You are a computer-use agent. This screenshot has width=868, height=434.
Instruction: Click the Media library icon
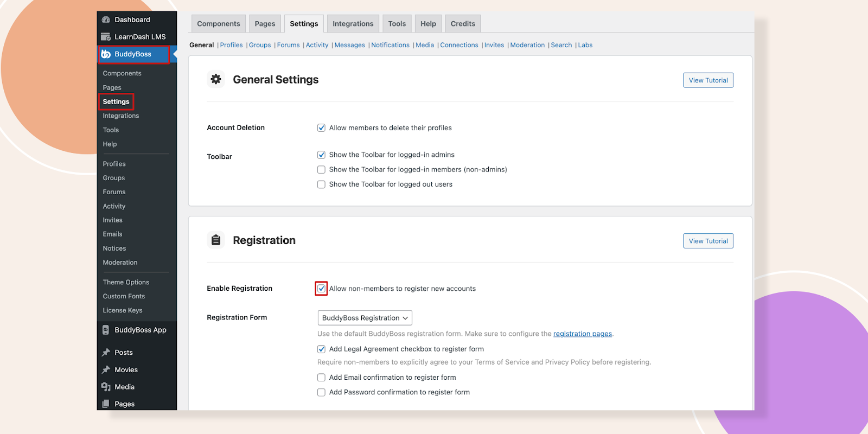(106, 387)
